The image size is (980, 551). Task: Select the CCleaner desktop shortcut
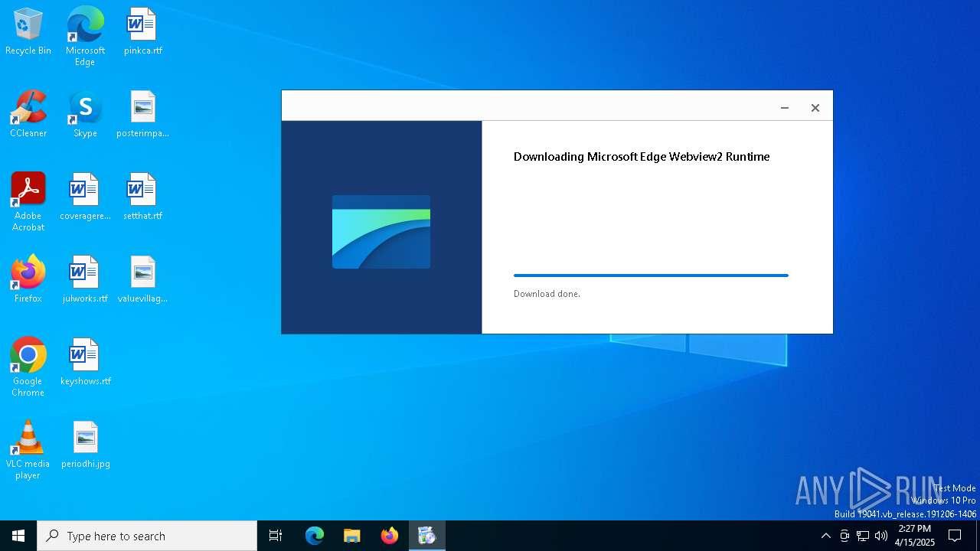click(28, 115)
